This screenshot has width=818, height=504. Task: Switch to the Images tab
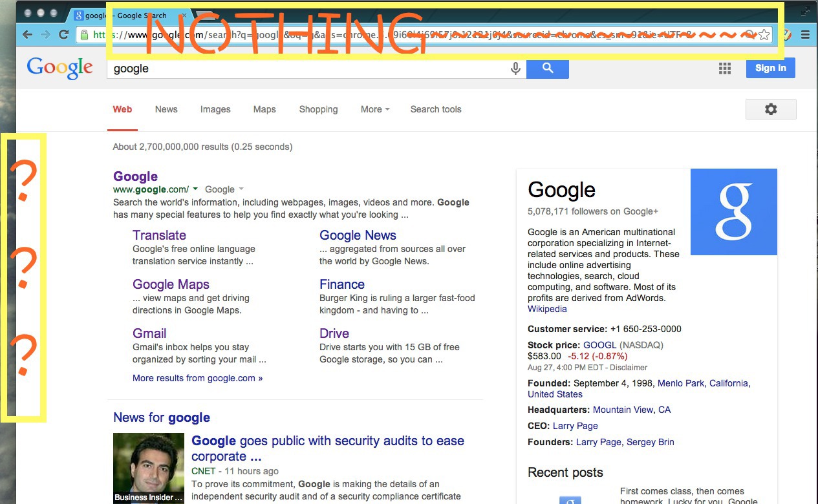(215, 109)
